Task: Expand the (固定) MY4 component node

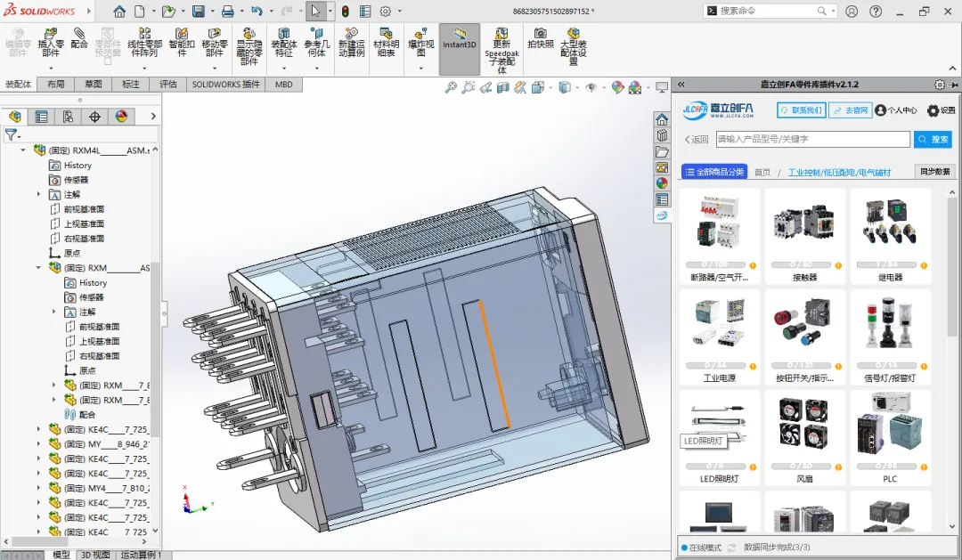Action: 38,488
